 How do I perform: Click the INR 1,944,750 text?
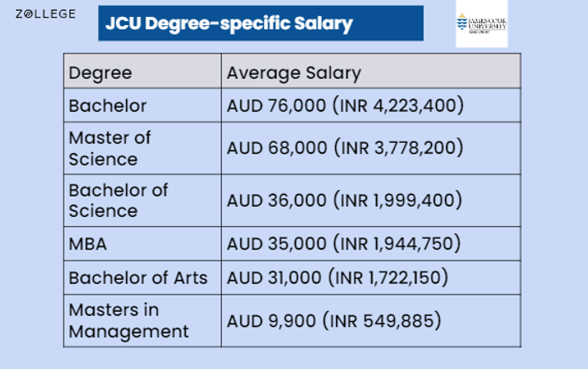click(x=397, y=244)
